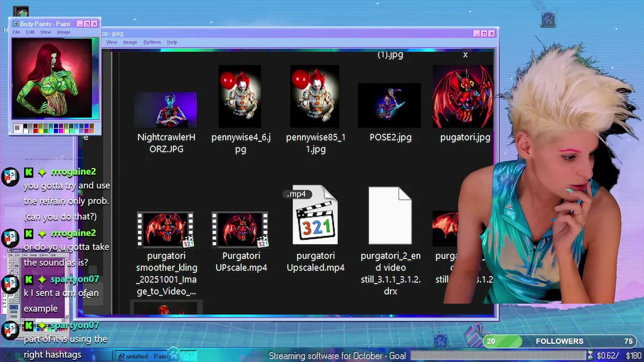Open Edit menu in Body Paints window
This screenshot has height=362, width=644.
30,32
